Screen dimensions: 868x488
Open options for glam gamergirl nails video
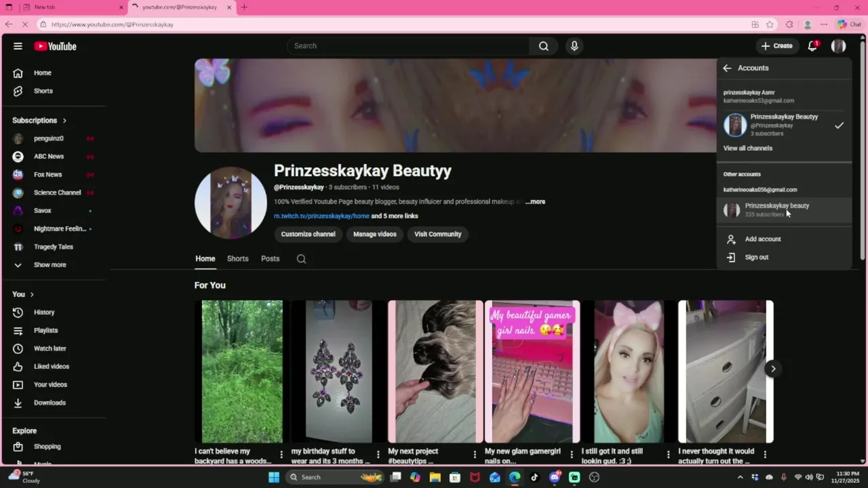(572, 455)
